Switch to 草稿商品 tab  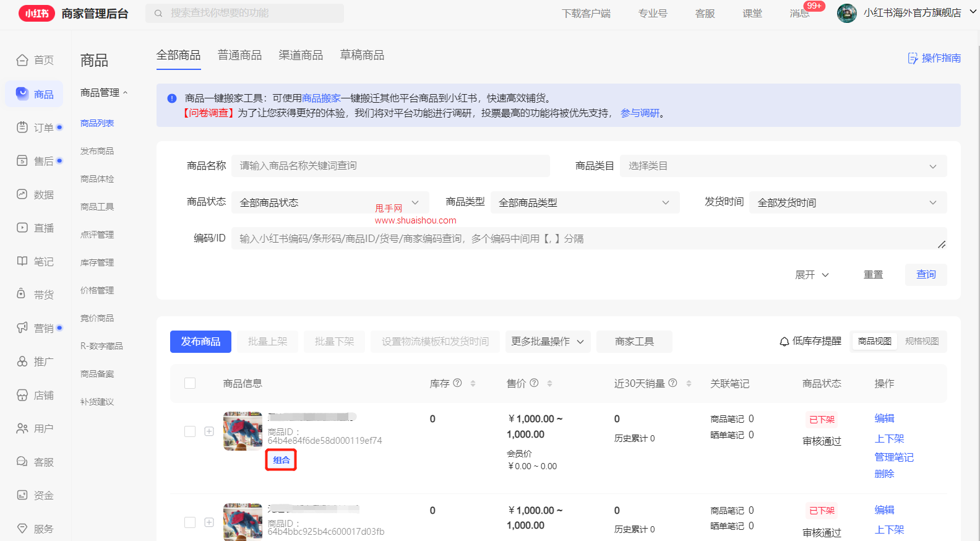point(362,55)
